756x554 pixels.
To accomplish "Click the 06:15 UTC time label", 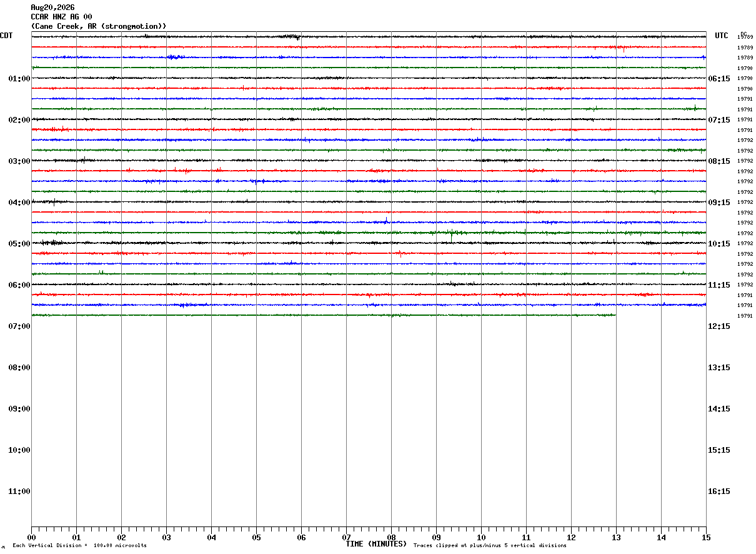I will pos(719,79).
